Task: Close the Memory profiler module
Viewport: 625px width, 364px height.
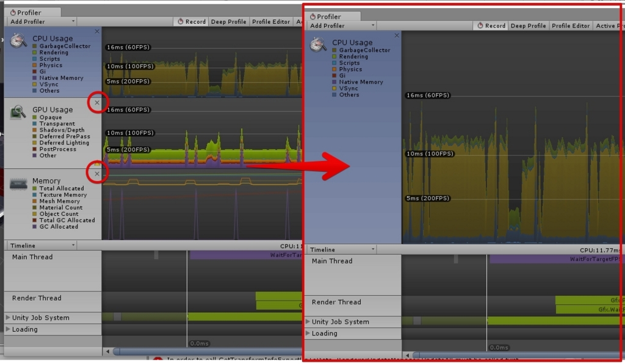Action: (97, 174)
